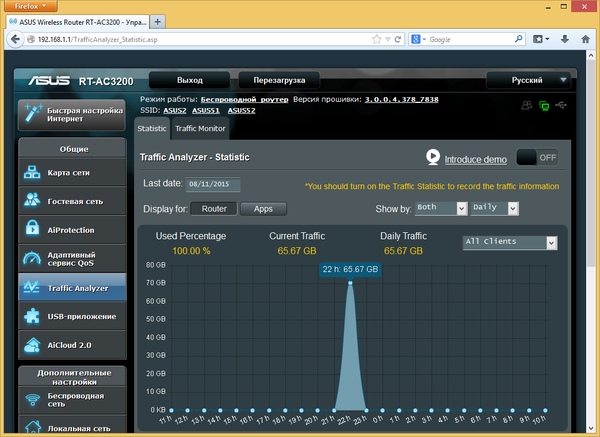Click the 11h data point on chart
Viewport: 600px width, 437px height.
[171, 410]
